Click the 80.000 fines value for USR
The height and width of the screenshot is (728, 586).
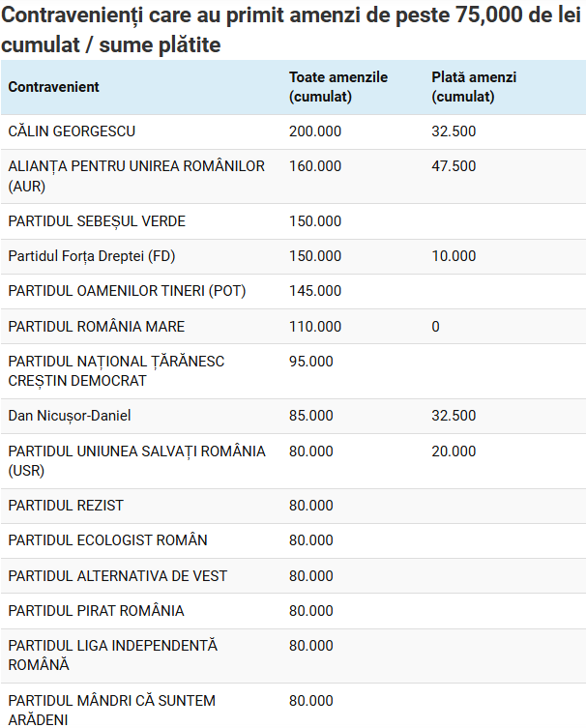310,451
